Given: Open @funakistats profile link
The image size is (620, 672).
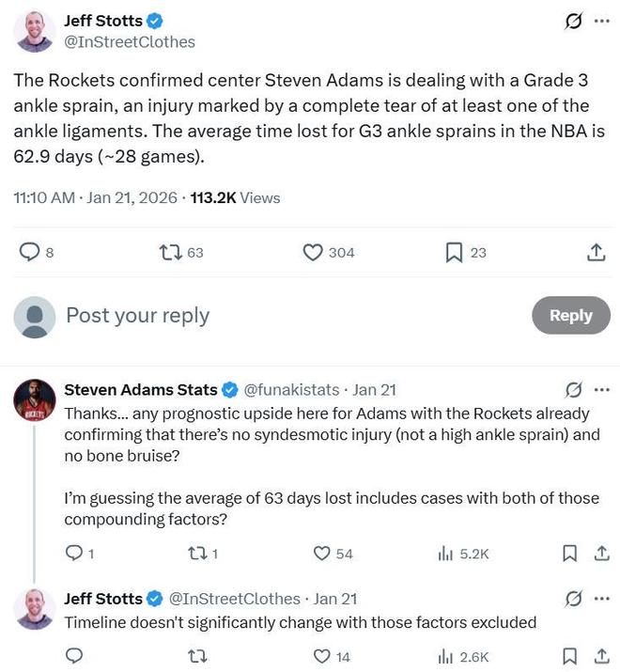Looking at the screenshot, I should [294, 389].
